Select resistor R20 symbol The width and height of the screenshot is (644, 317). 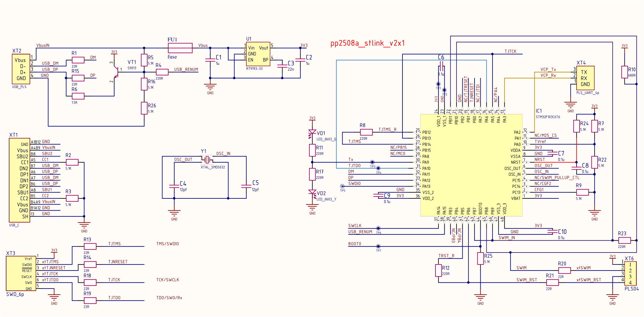[x=564, y=270]
